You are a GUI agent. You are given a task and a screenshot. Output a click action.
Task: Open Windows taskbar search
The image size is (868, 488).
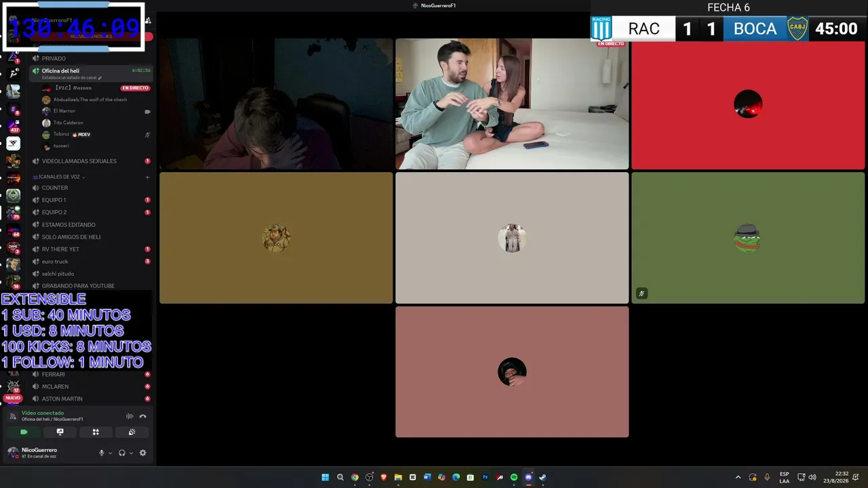point(340,477)
